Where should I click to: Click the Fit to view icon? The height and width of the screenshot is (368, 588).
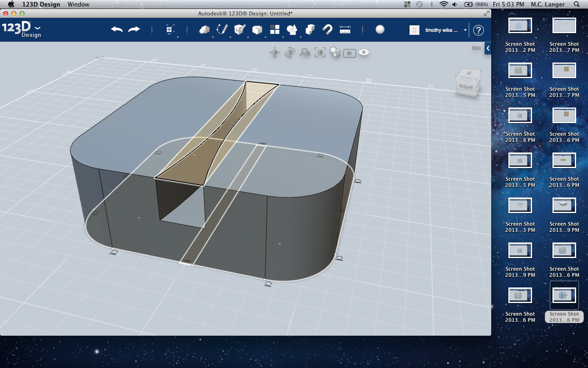tap(320, 52)
